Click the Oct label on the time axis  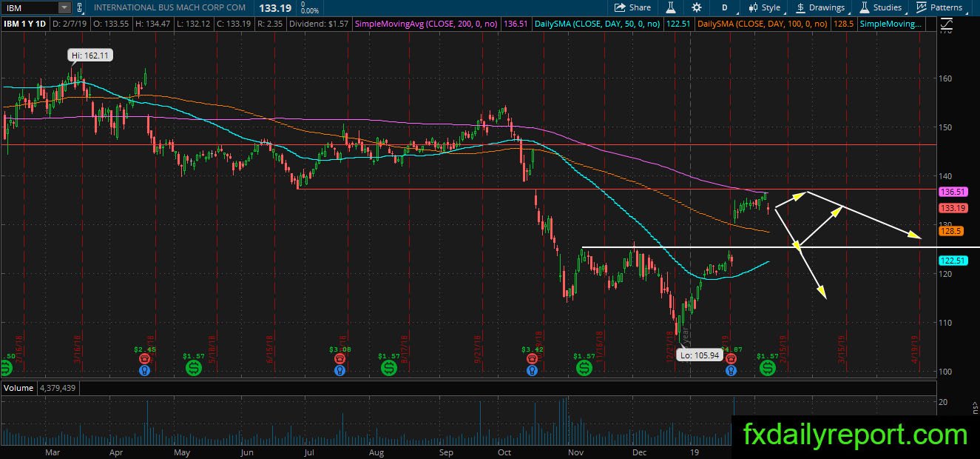504,451
